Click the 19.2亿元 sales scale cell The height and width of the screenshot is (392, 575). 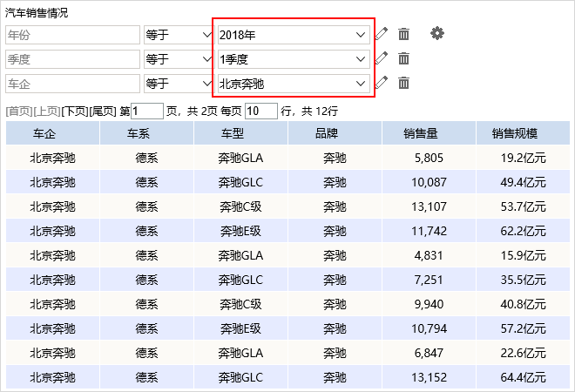523,158
